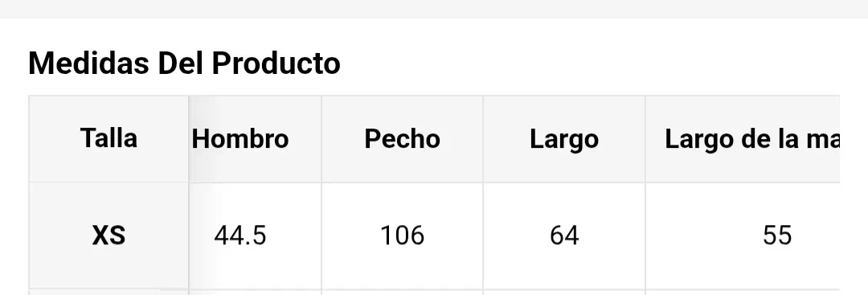The width and height of the screenshot is (868, 295).
Task: Select the Largo de la manga header
Action: 743,138
